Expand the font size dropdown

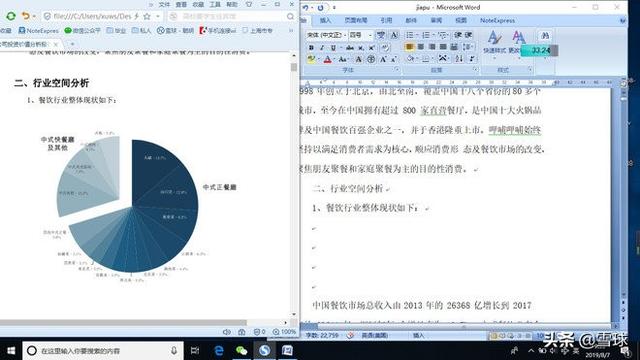370,35
